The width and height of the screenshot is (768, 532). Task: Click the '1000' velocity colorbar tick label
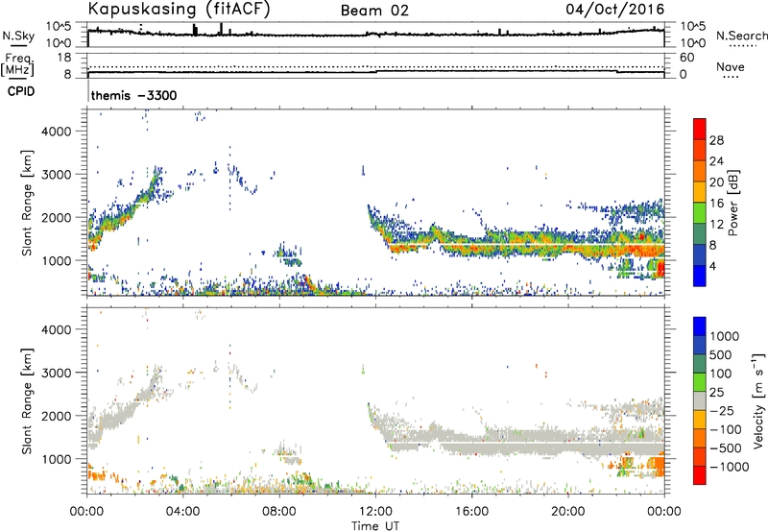click(724, 336)
